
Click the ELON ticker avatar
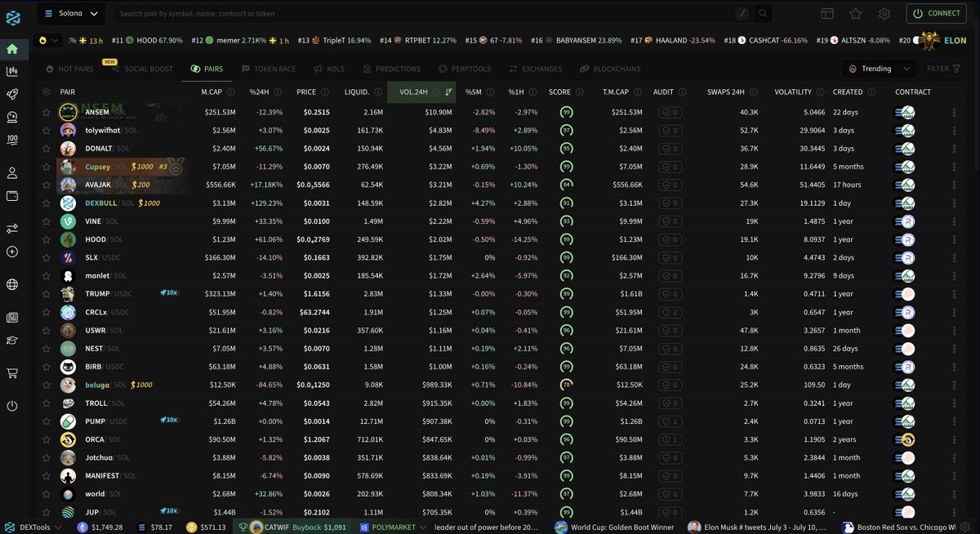[x=929, y=40]
